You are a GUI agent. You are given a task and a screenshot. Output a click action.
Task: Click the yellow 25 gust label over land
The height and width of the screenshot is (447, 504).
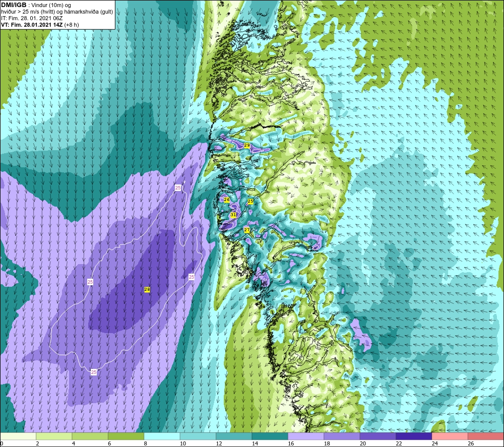click(x=250, y=201)
